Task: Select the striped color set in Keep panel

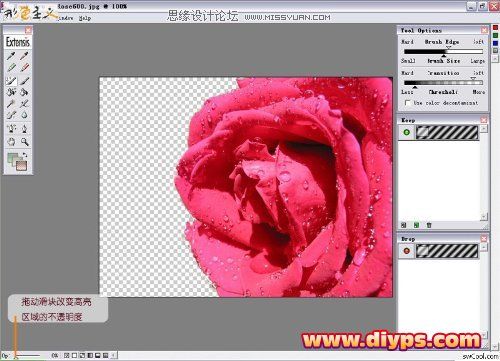Action: click(x=447, y=132)
